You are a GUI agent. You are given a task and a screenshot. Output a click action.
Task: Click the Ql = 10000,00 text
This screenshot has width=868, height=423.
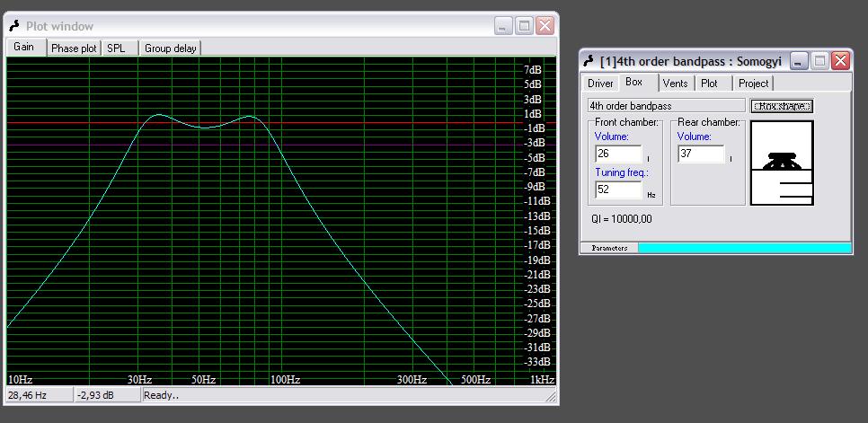tap(622, 219)
